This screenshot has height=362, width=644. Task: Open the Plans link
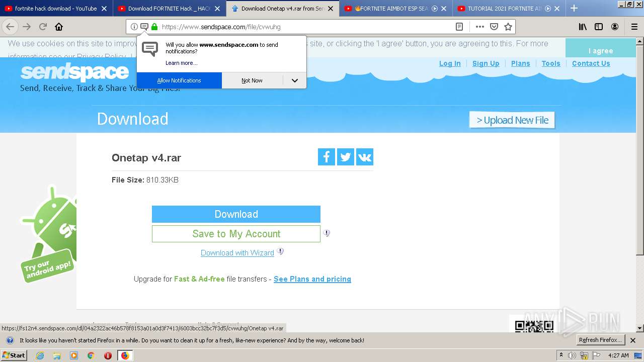(x=521, y=63)
